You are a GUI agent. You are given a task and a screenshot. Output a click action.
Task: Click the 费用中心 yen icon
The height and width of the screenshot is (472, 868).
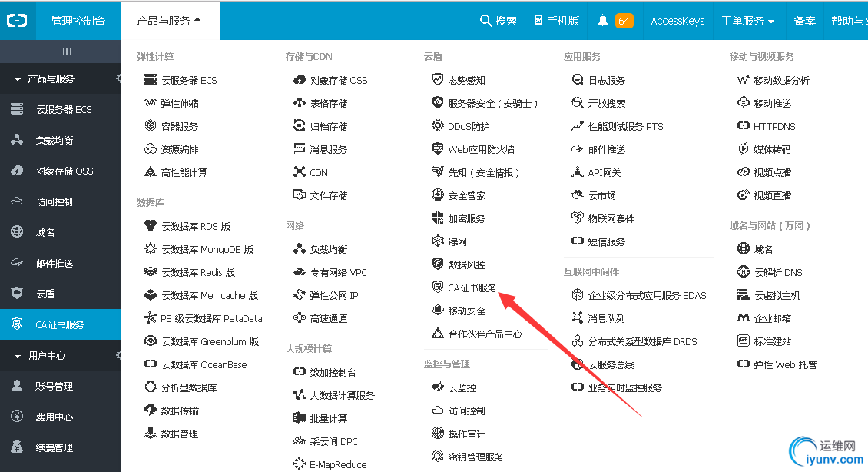click(x=17, y=417)
